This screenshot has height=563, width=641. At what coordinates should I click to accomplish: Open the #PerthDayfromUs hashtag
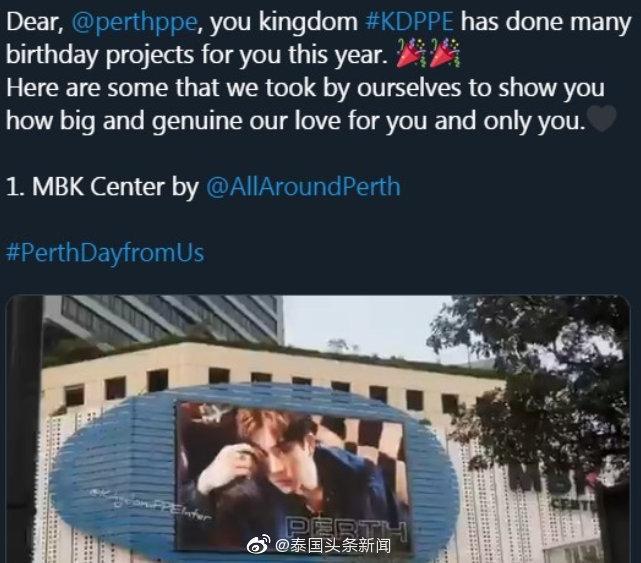pyautogui.click(x=105, y=252)
